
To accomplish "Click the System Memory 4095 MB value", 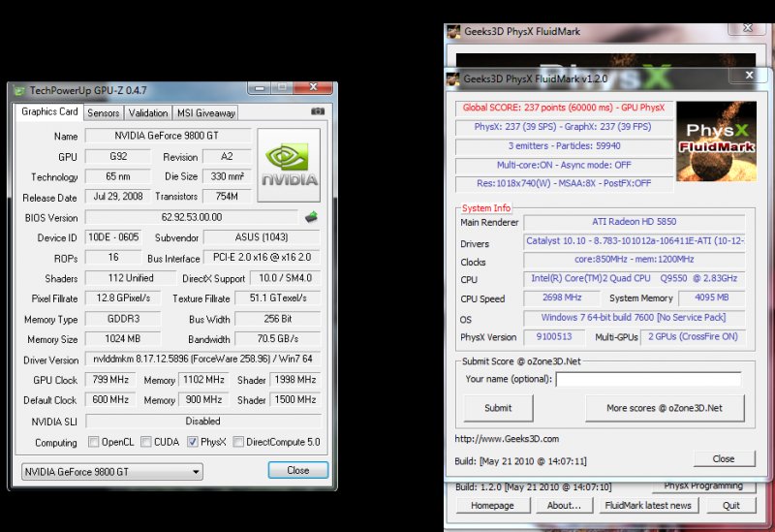I will [x=712, y=297].
